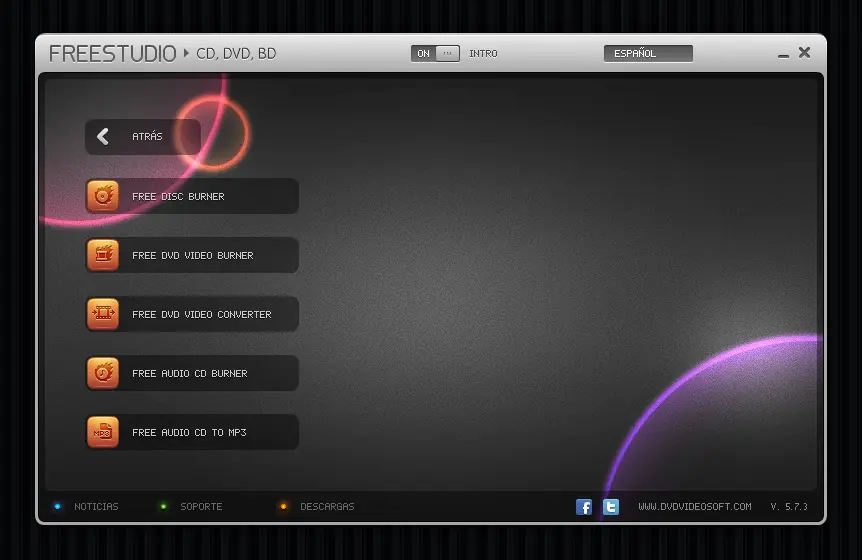The height and width of the screenshot is (560, 862).
Task: Launch the Free Audio CD Burner icon
Action: pos(103,373)
